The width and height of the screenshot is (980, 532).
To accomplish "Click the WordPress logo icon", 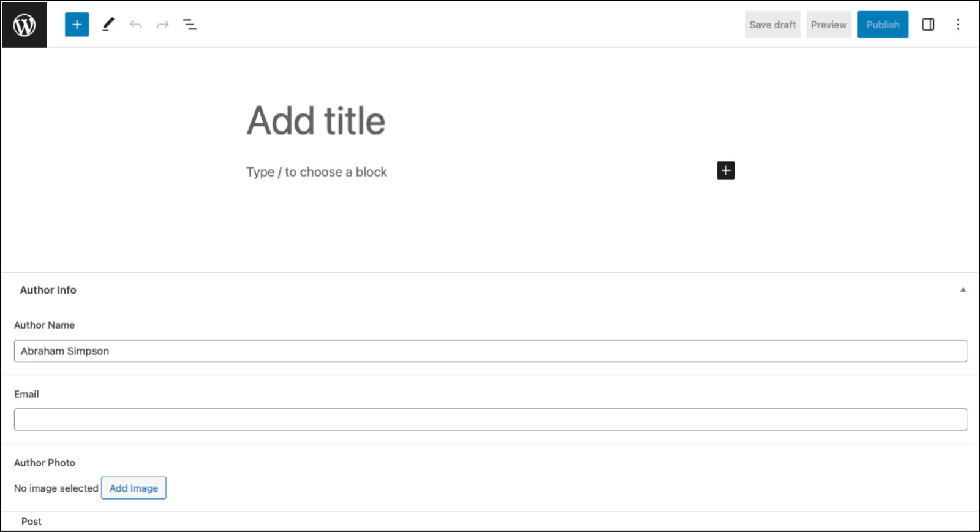I will click(x=24, y=25).
